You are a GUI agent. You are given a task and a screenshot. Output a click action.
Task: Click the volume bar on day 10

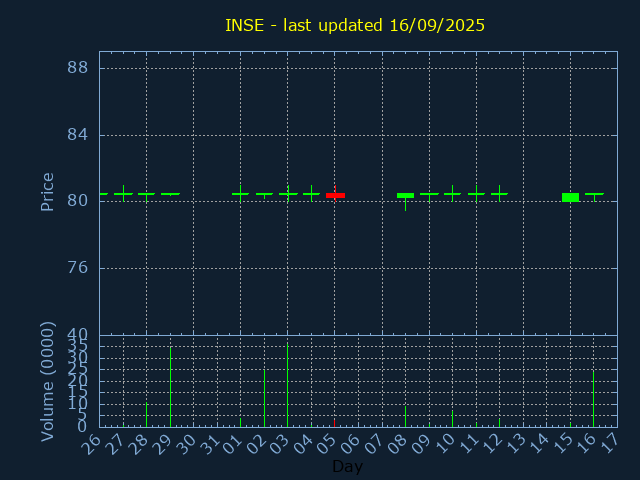pos(452,419)
